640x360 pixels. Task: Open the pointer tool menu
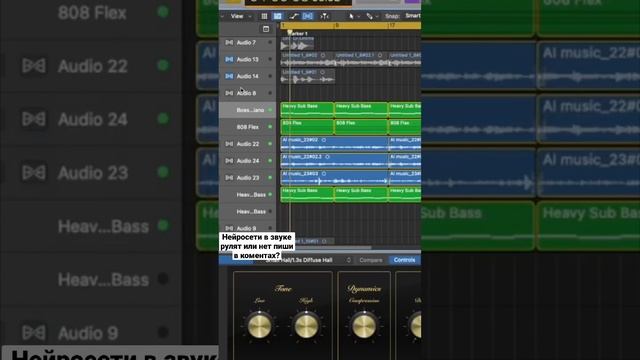353,16
